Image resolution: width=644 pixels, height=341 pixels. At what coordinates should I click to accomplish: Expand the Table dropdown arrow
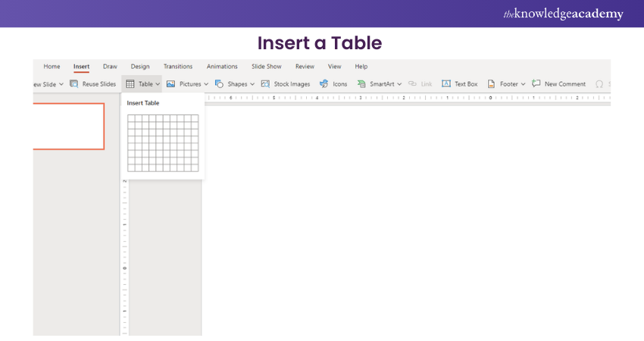[158, 84]
